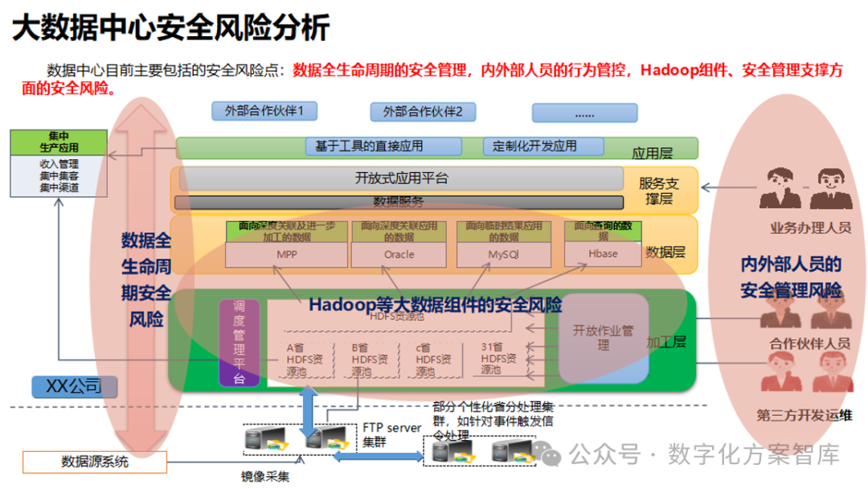The width and height of the screenshot is (868, 489).
Task: Click the HDFS资源池 label under the Hadoop heading
Action: 397,316
